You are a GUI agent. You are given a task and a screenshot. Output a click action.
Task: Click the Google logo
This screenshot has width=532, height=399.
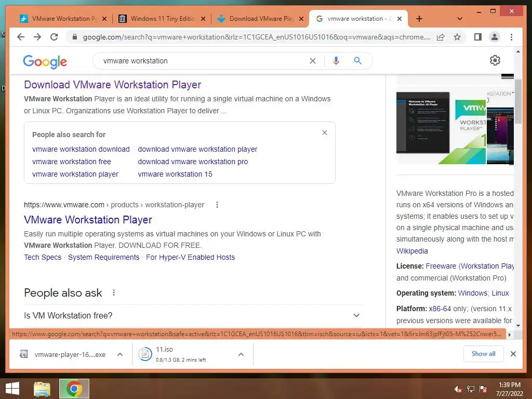pos(45,61)
